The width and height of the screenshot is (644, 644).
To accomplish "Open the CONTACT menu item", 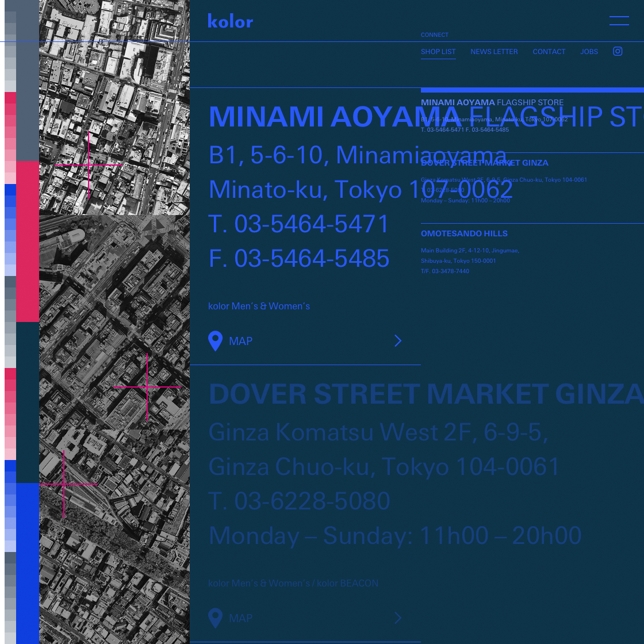I will click(549, 52).
